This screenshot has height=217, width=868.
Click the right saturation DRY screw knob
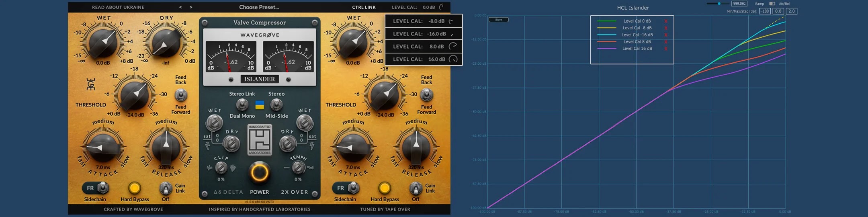[287, 143]
